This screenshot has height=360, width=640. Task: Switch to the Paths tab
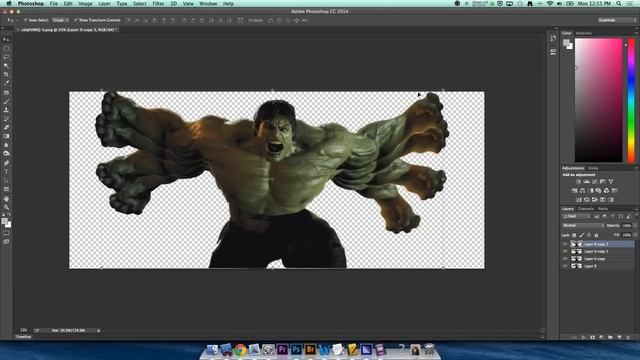[x=603, y=209]
